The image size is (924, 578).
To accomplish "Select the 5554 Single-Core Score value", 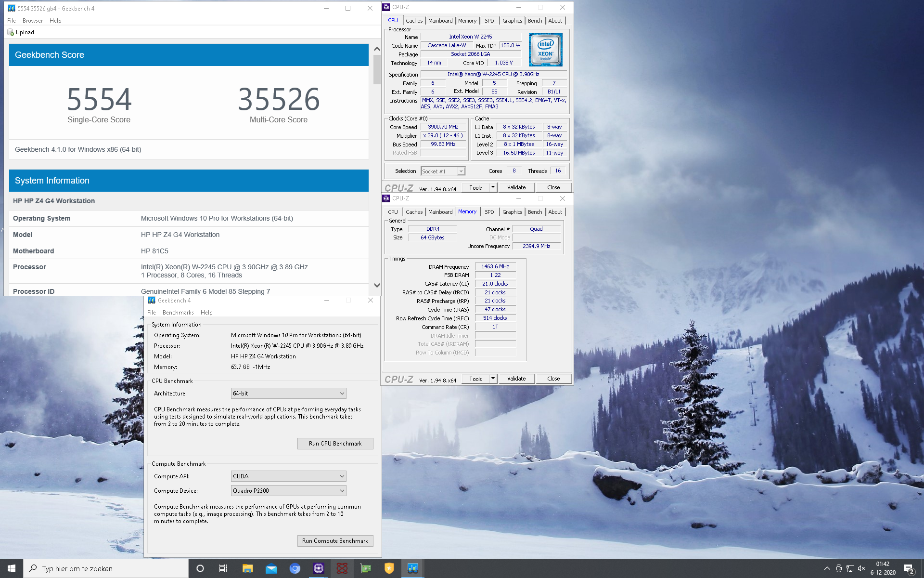I will (99, 99).
